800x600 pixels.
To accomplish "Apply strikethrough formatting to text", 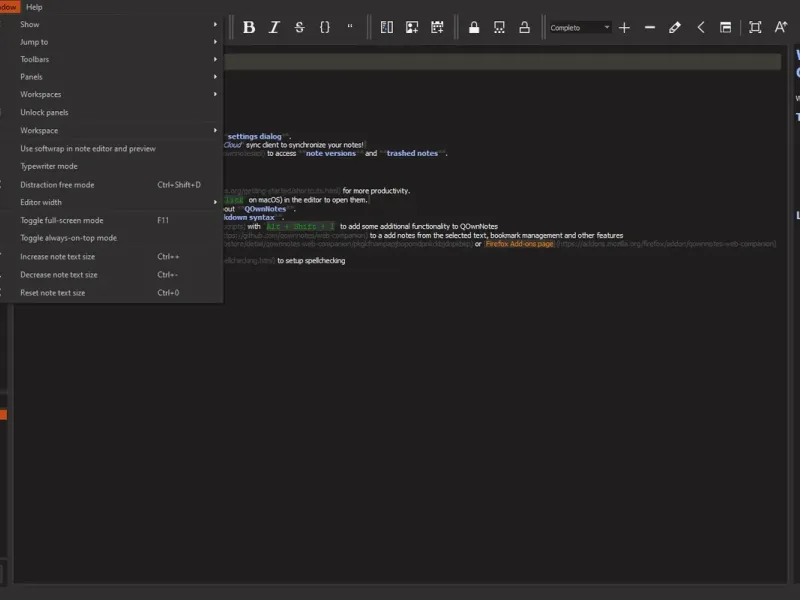I will point(299,27).
